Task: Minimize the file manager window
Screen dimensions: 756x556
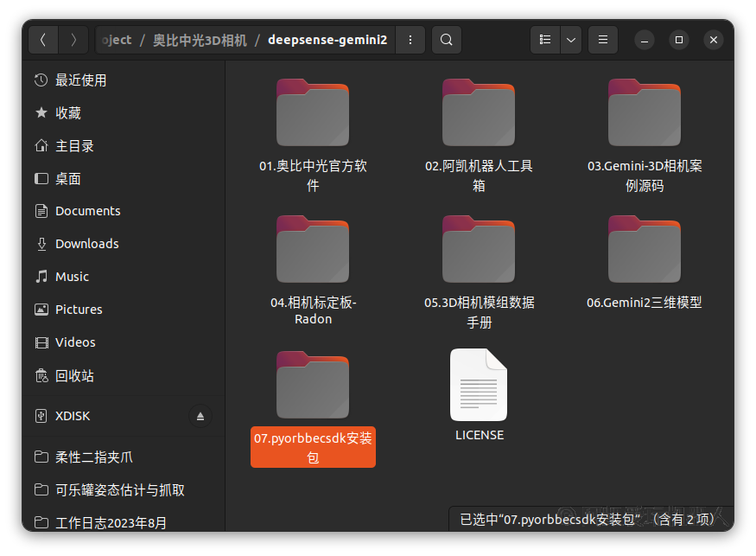Action: click(x=645, y=40)
